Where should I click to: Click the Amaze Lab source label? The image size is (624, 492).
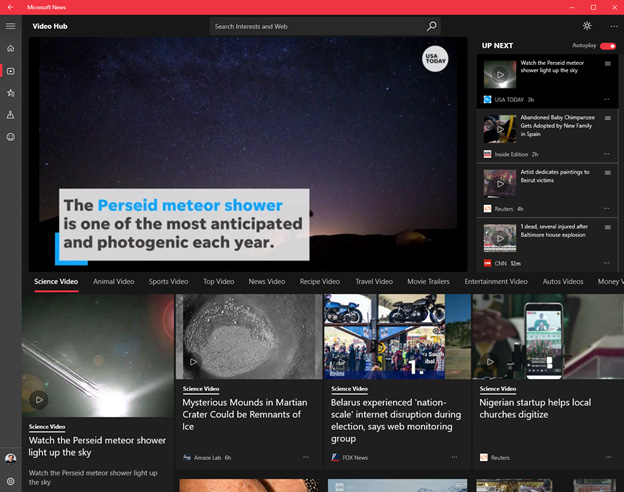click(x=207, y=458)
